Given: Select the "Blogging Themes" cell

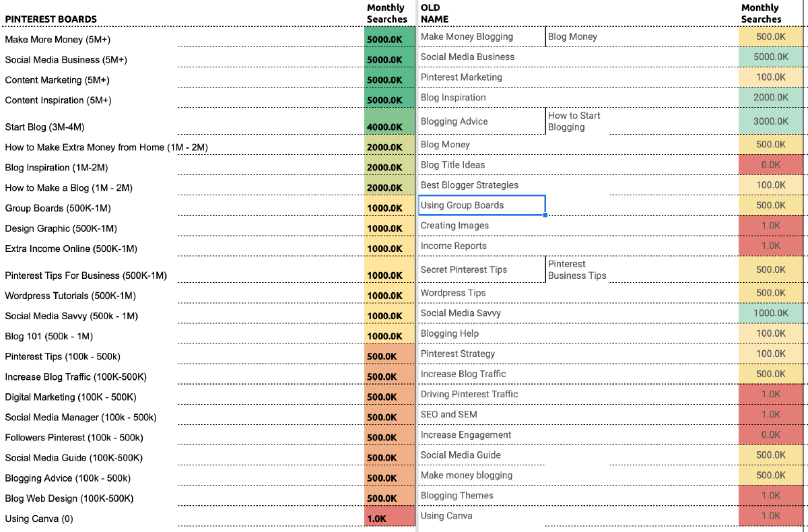Looking at the screenshot, I should coord(457,496).
